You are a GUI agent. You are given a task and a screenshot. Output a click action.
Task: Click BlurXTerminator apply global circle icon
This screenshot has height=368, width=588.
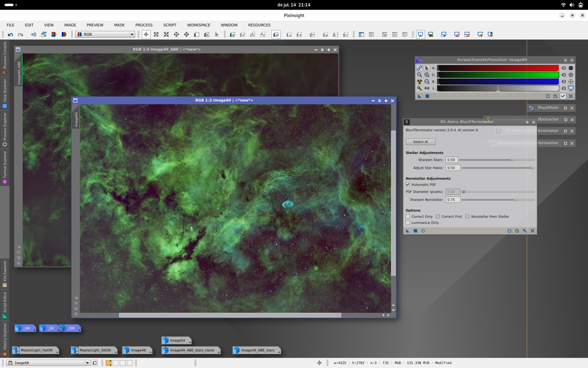coord(423,231)
